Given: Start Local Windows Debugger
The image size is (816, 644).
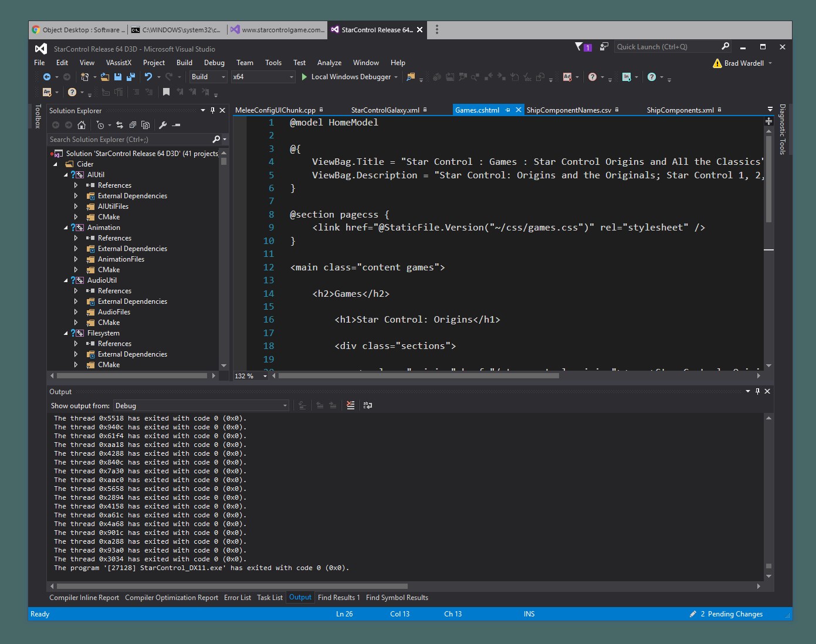Looking at the screenshot, I should [346, 77].
